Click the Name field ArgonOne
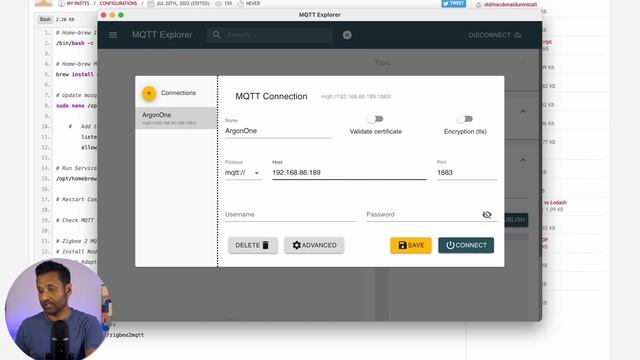Viewport: 640px width, 360px height. coord(278,131)
